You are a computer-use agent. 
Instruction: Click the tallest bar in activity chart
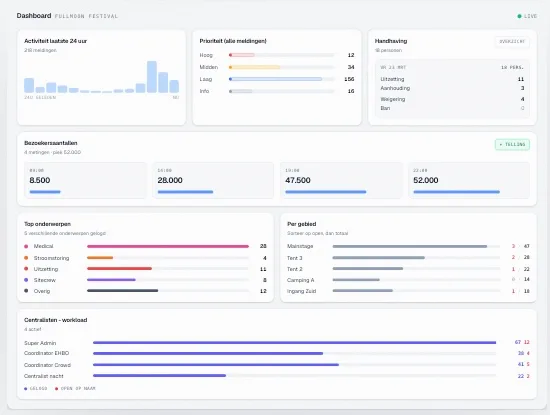[x=152, y=77]
